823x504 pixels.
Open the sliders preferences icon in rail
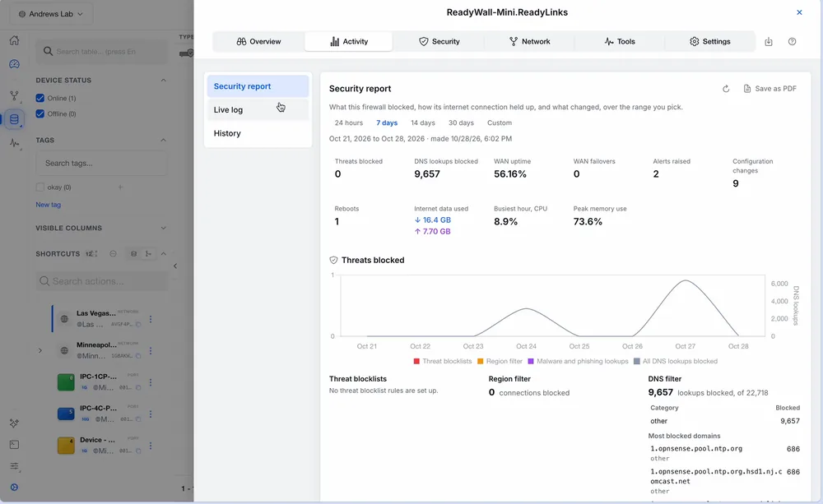14,466
